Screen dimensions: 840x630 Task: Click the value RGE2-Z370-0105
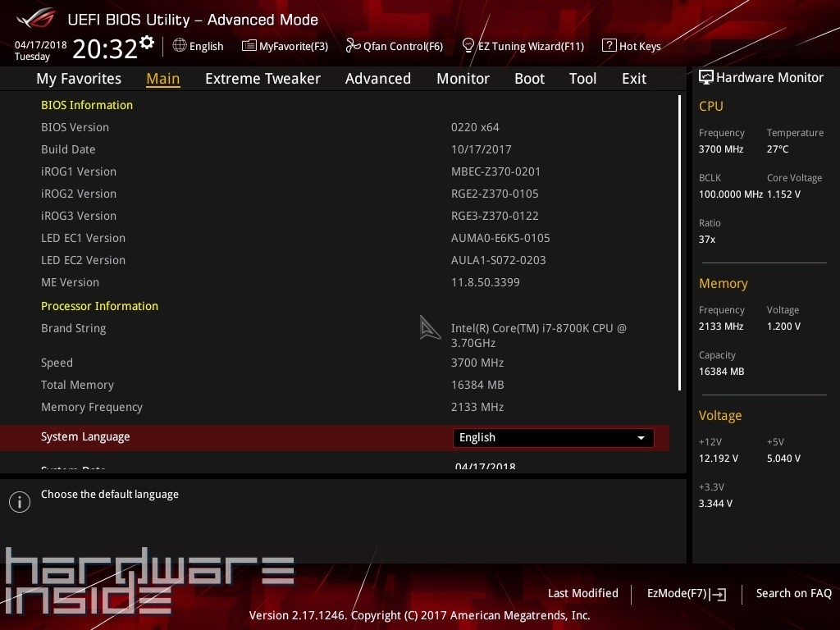point(495,194)
